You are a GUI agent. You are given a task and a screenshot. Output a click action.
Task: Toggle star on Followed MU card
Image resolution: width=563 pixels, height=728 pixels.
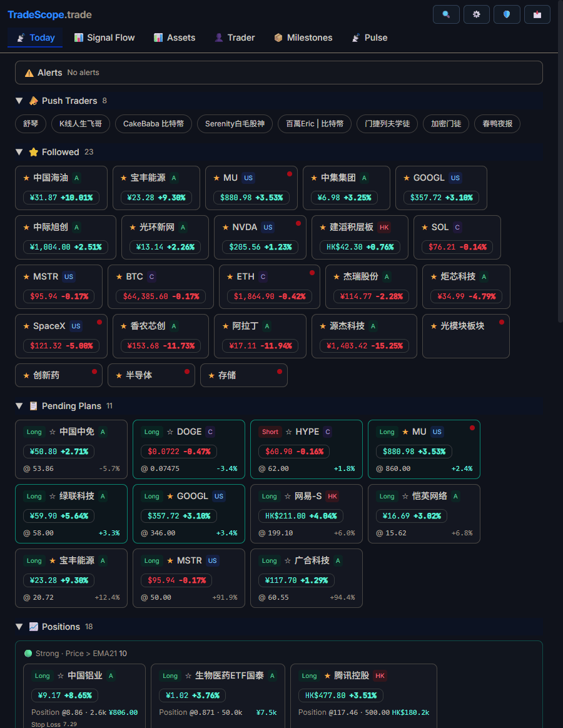point(216,178)
